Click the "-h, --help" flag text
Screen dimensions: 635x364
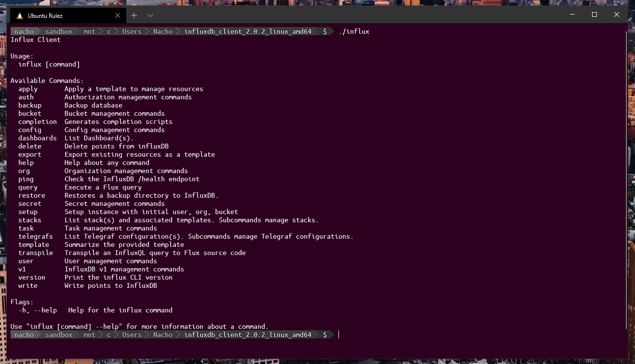(x=38, y=310)
